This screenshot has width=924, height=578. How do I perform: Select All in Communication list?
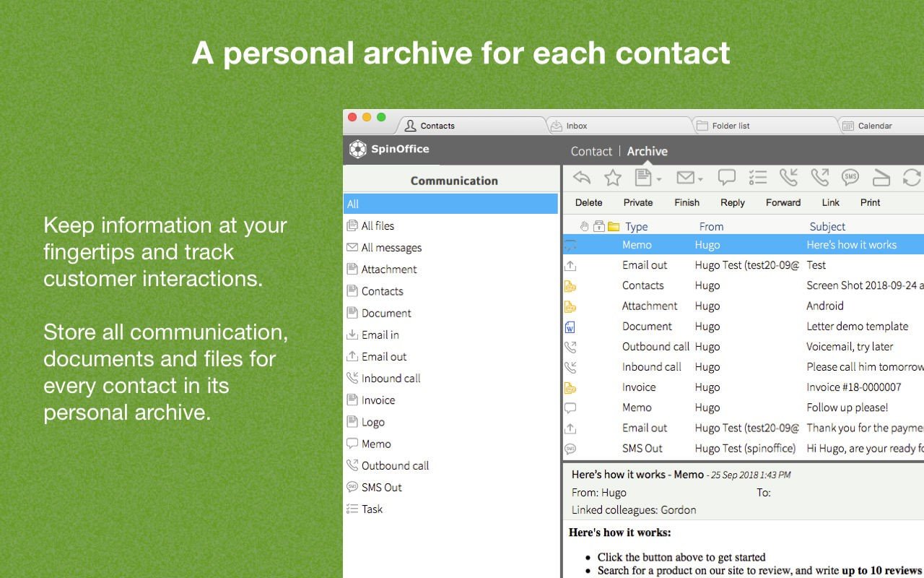(x=450, y=204)
